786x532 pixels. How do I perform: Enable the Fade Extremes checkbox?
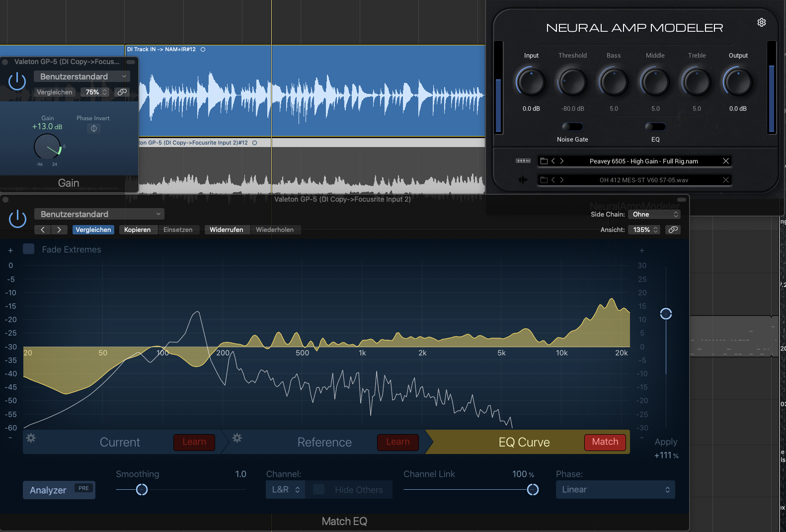[29, 249]
